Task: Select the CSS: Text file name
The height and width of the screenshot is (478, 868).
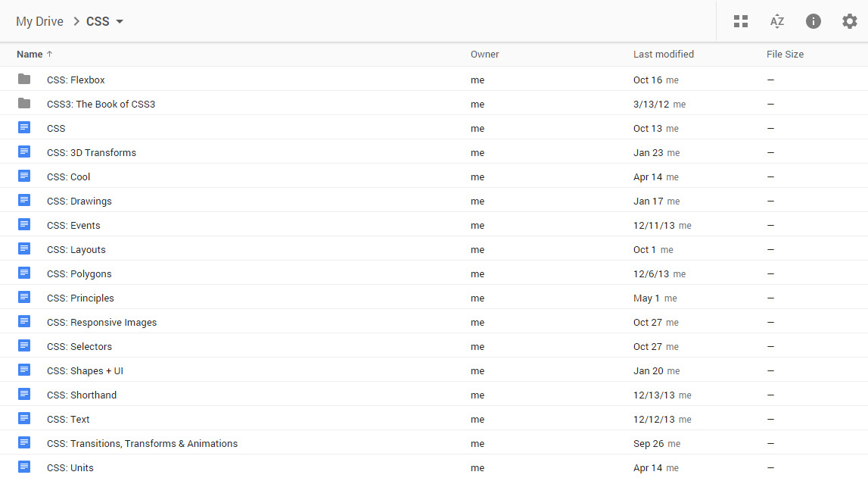Action: (x=68, y=419)
